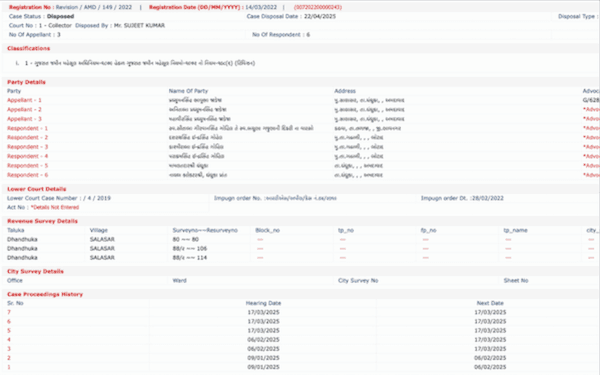This screenshot has width=600, height=375.
Task: Click the Surveyno~~Resurveyno column header
Action: 205,230
